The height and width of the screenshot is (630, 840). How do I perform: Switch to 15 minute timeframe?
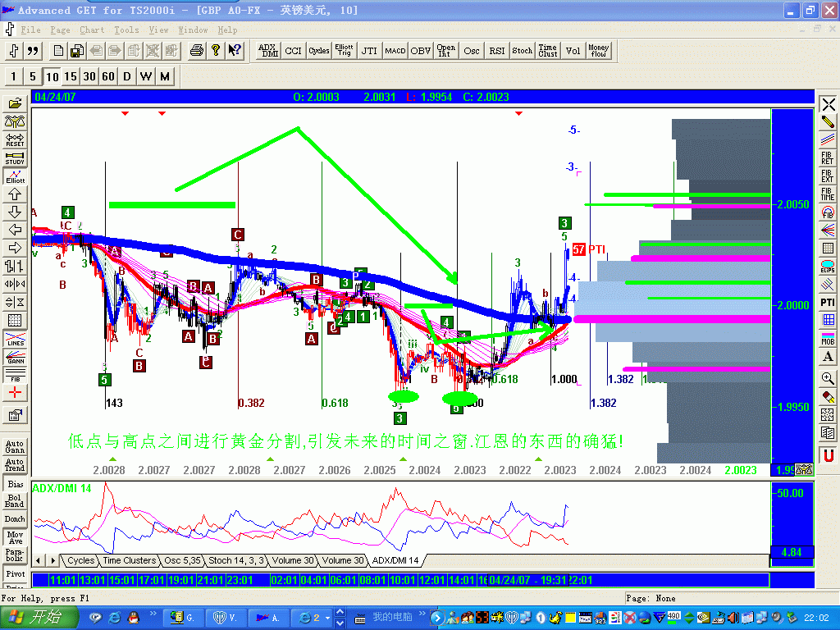[71, 76]
